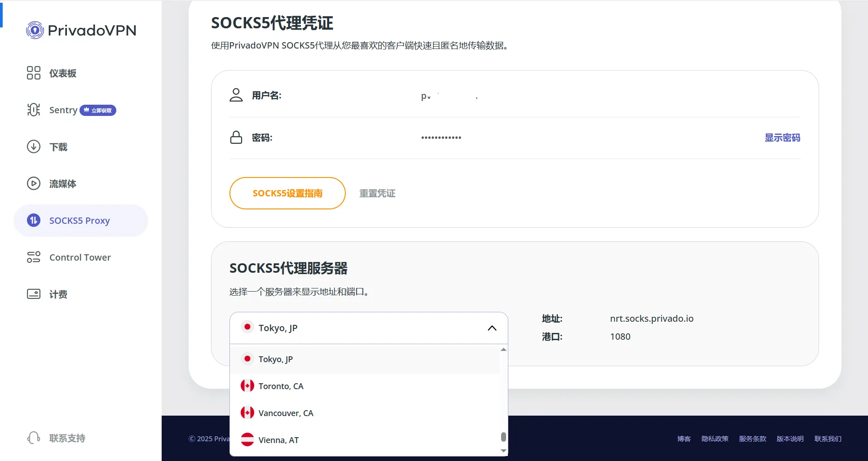Open the 仪表板 menu item
The width and height of the screenshot is (868, 461).
(81, 73)
